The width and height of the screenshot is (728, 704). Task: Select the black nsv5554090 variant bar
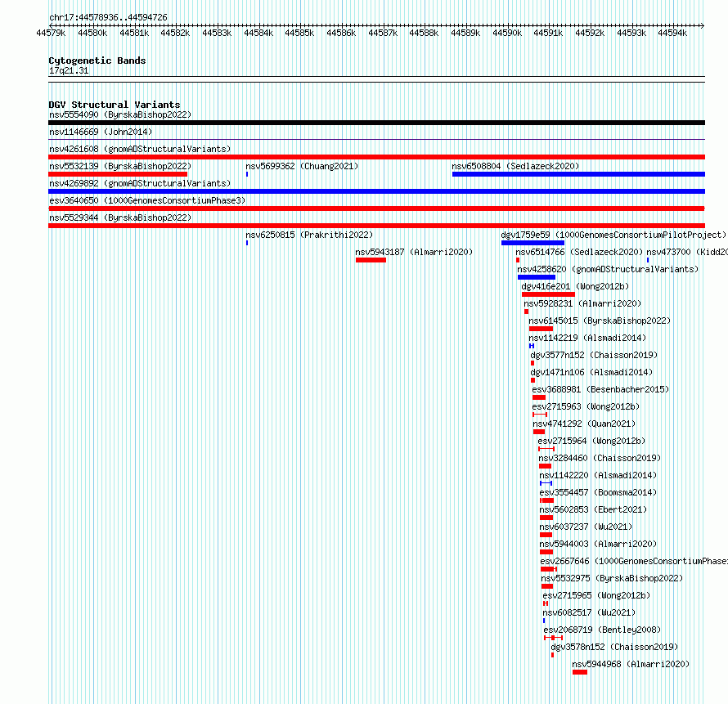click(x=376, y=123)
